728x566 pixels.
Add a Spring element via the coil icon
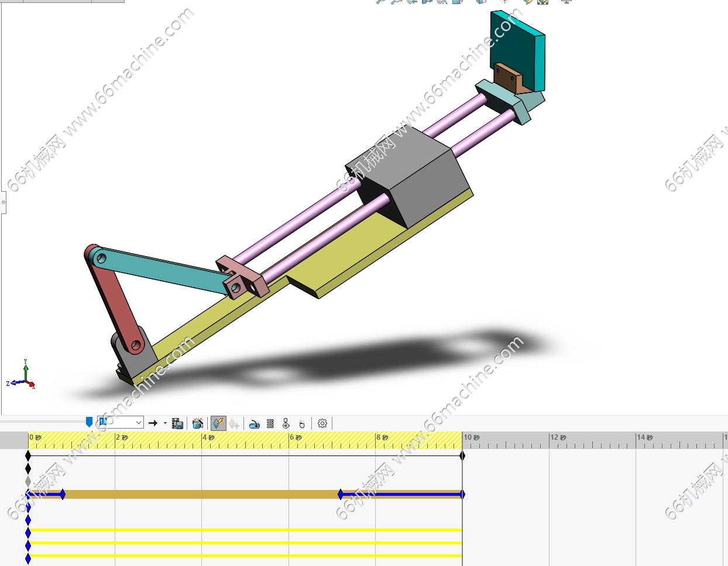point(270,423)
